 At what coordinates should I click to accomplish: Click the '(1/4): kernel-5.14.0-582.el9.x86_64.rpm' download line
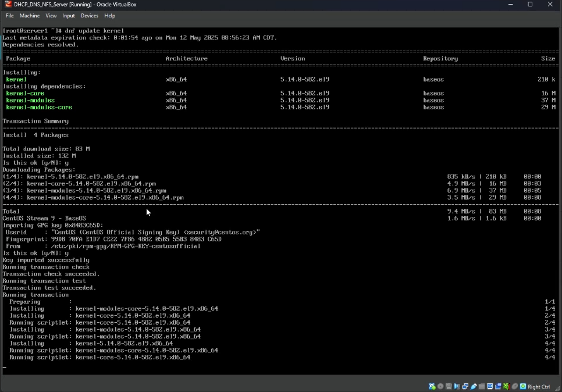(70, 177)
